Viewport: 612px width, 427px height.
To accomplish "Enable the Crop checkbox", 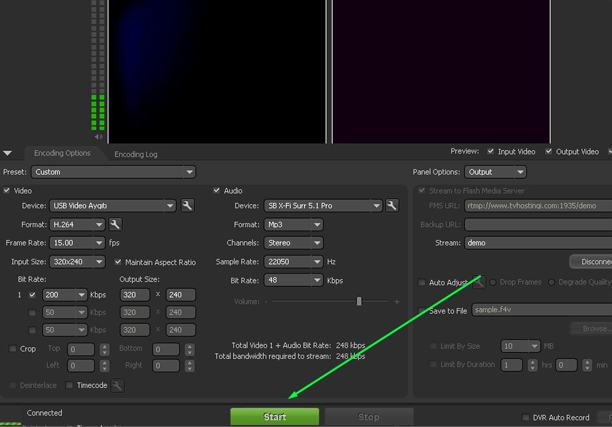I will pos(12,349).
